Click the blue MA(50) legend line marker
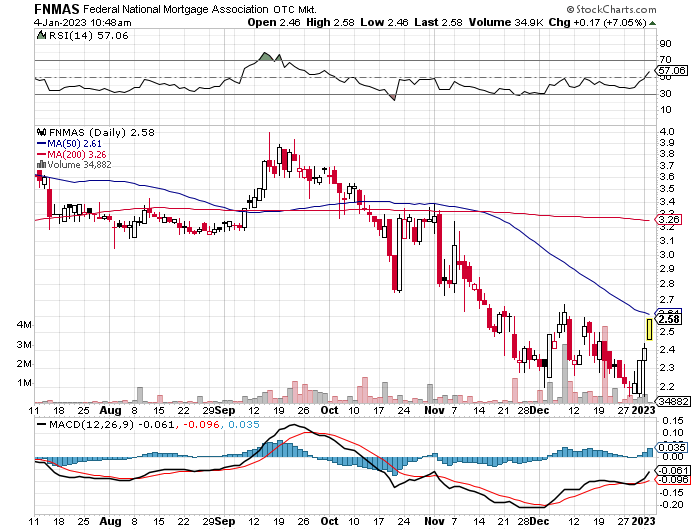Image resolution: width=700 pixels, height=530 pixels. click(42, 144)
